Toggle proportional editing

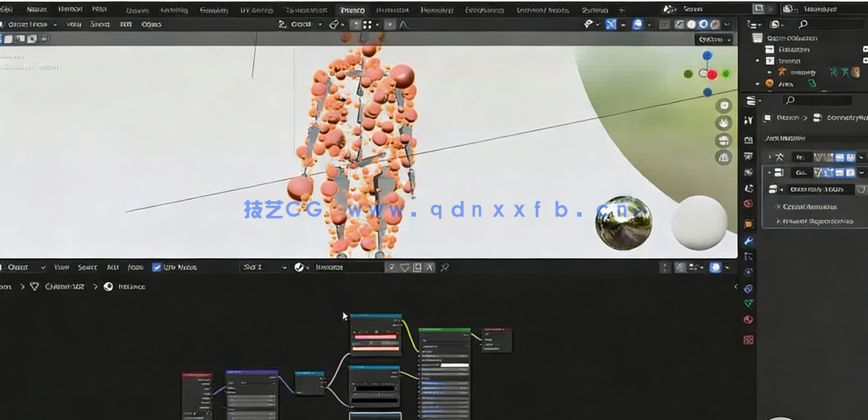coord(390,24)
